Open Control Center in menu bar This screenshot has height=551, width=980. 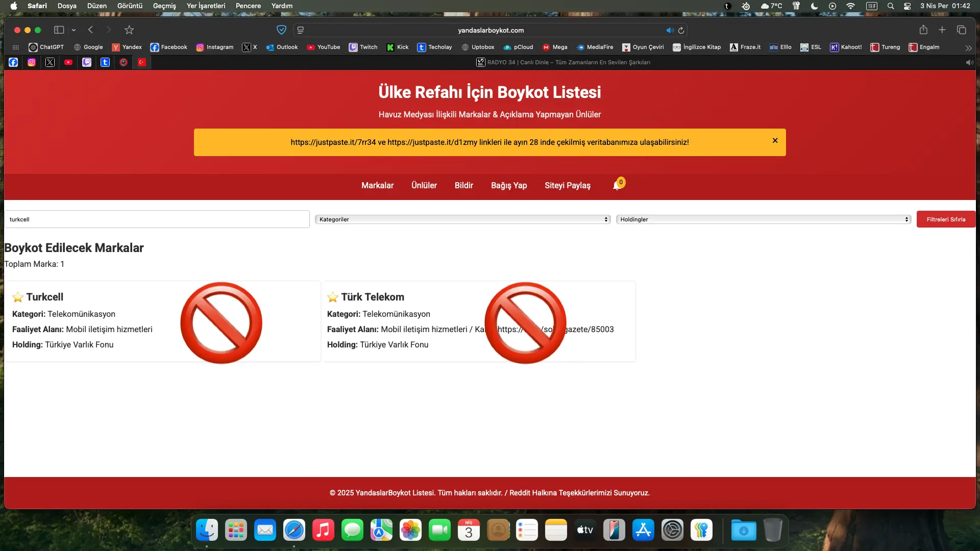[907, 6]
